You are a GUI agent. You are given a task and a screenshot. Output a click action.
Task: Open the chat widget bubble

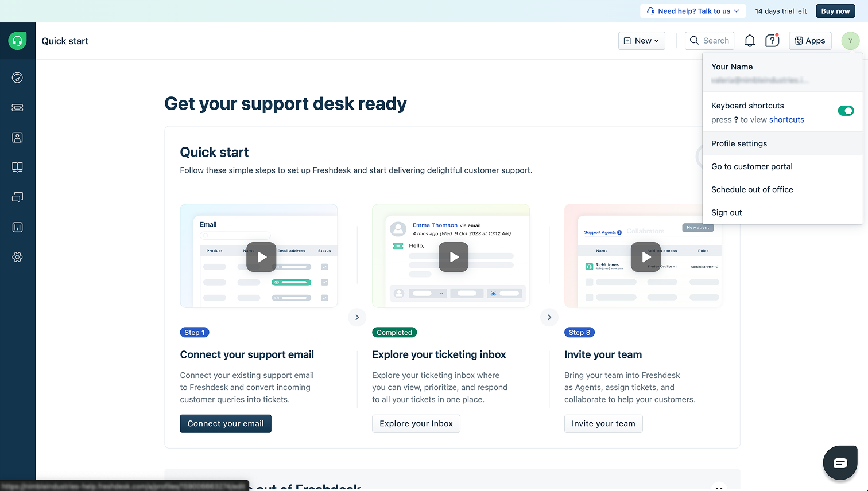pos(840,462)
